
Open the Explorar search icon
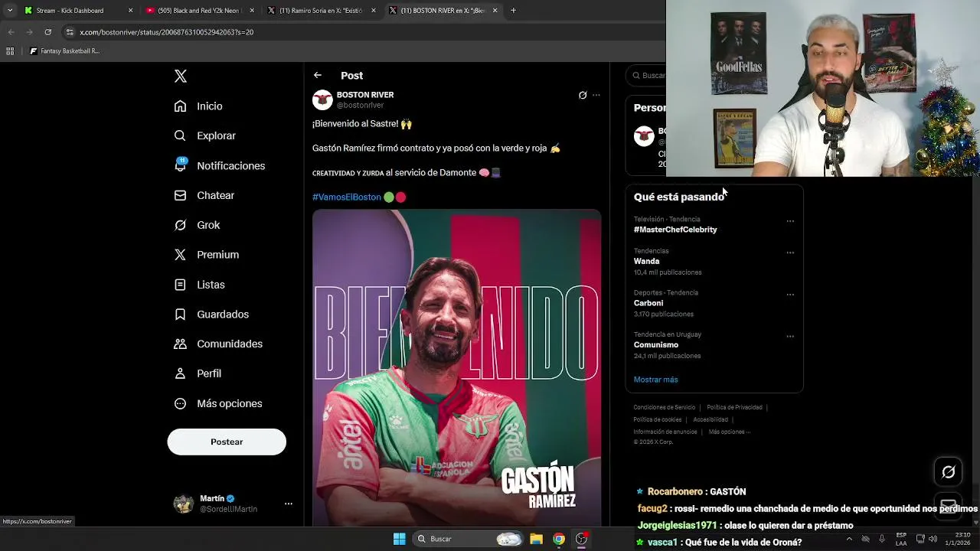180,135
